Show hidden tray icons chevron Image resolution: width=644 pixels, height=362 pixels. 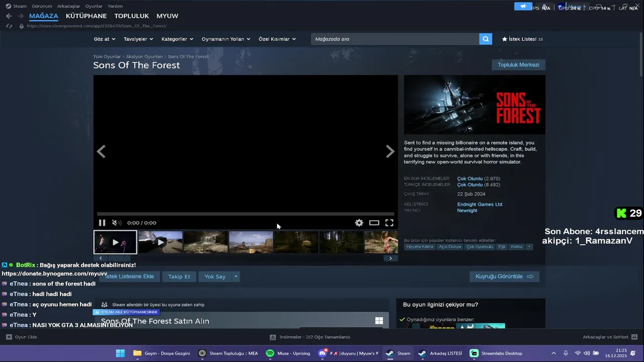(554, 353)
